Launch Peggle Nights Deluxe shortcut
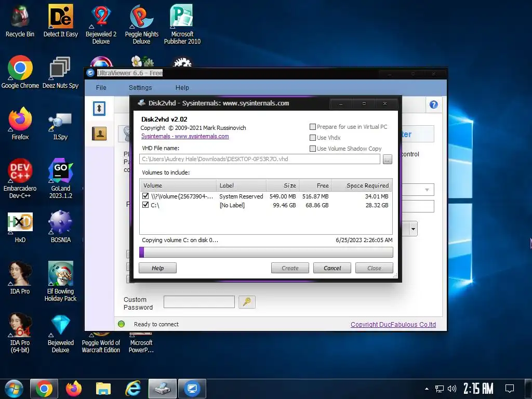The image size is (532, 399). [141, 24]
